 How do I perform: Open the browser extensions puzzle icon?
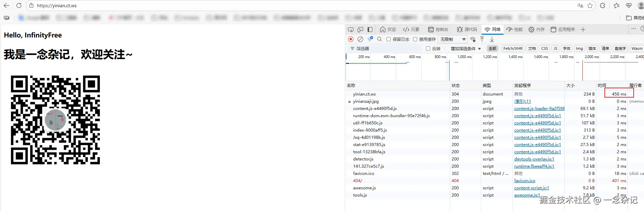click(602, 5)
